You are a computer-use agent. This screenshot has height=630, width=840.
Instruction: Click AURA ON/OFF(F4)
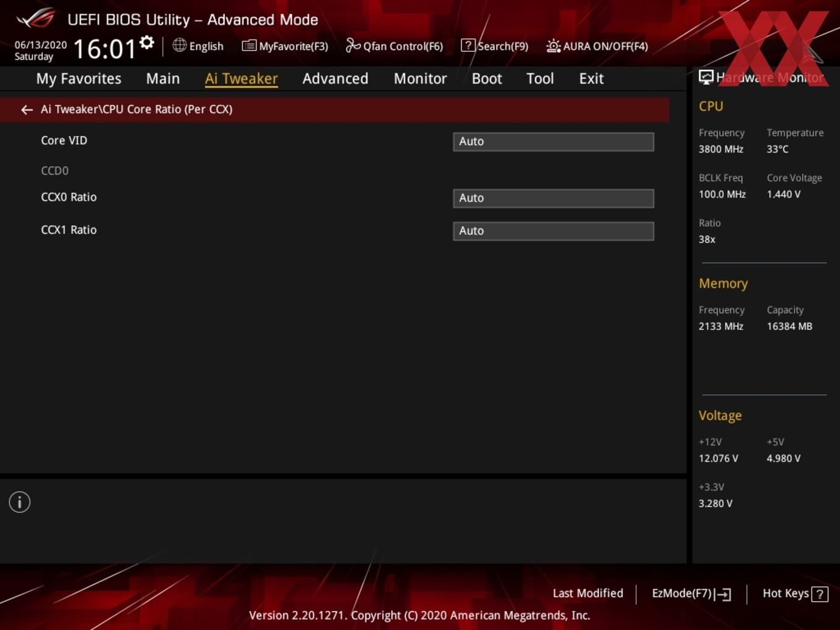[605, 46]
